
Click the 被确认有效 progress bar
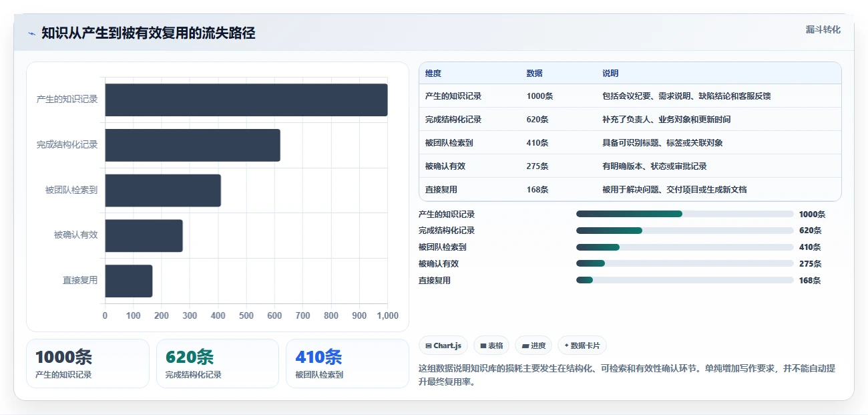tap(684, 263)
